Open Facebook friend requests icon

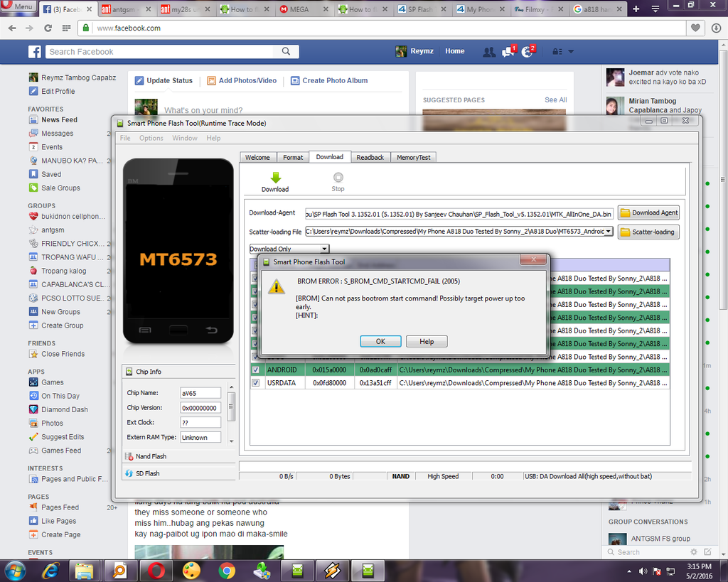tap(488, 52)
